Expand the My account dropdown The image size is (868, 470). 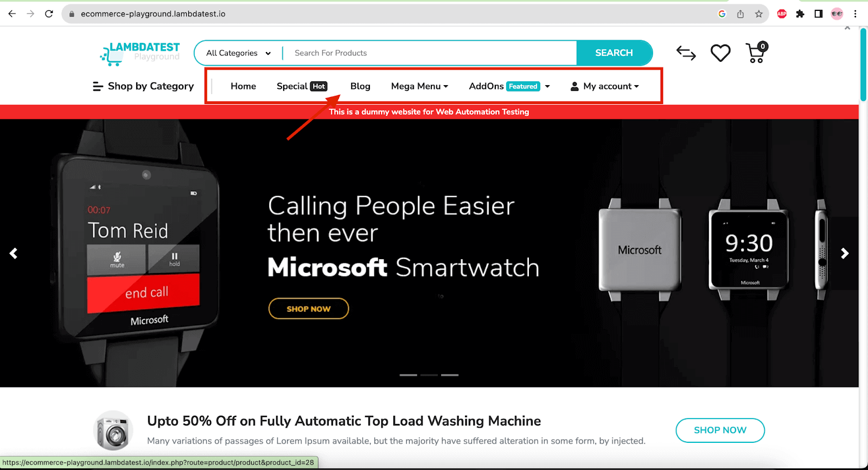pyautogui.click(x=605, y=86)
